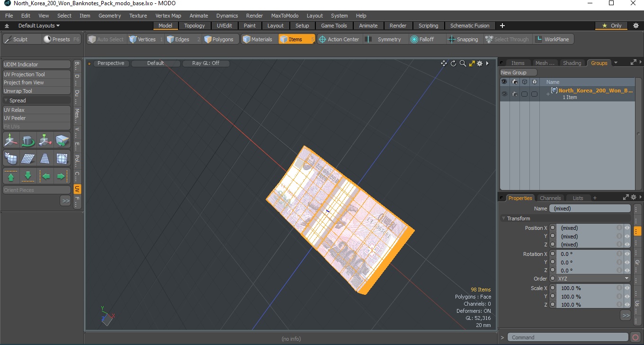Viewport: 644px width, 345px height.
Task: Open the viewport options arrow
Action: click(x=487, y=64)
